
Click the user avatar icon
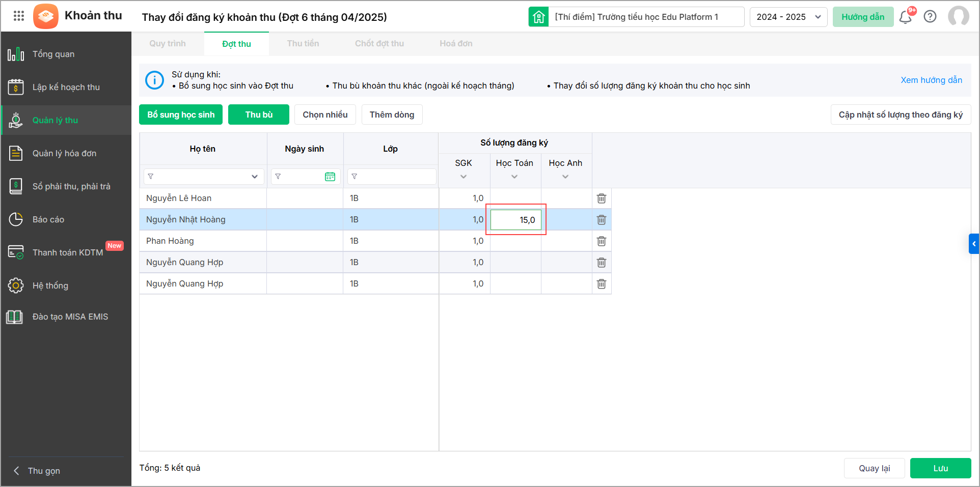point(958,17)
